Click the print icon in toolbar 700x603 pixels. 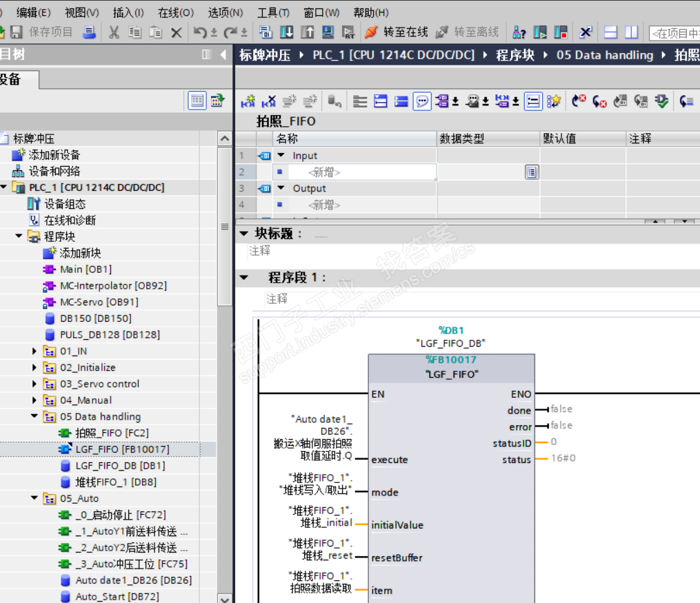[x=89, y=32]
